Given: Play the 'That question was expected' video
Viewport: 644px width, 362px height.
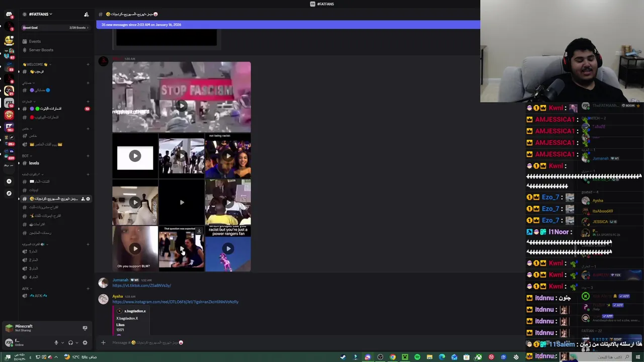Looking at the screenshot, I should [181, 248].
